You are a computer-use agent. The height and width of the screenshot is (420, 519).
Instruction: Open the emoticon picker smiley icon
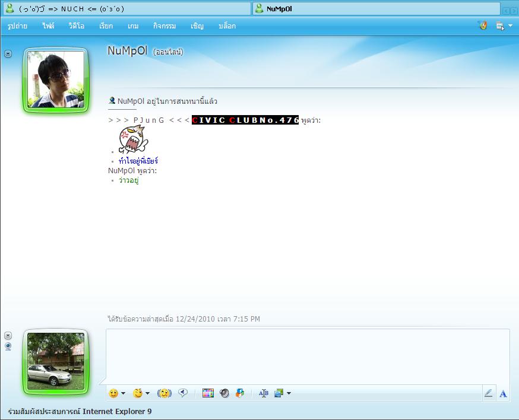coord(113,393)
